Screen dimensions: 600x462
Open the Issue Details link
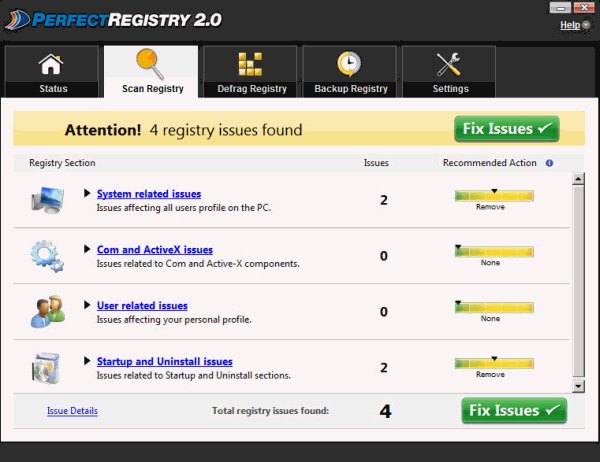[72, 411]
